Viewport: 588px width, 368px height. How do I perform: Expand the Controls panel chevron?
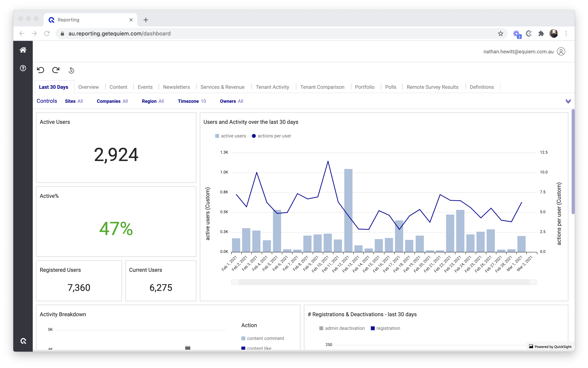(568, 101)
